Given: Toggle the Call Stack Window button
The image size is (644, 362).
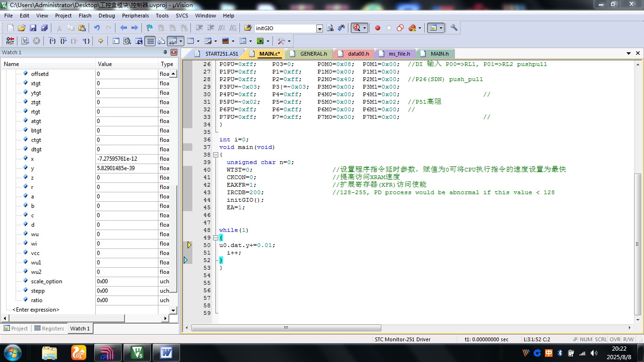Looking at the screenshot, I should point(161,41).
